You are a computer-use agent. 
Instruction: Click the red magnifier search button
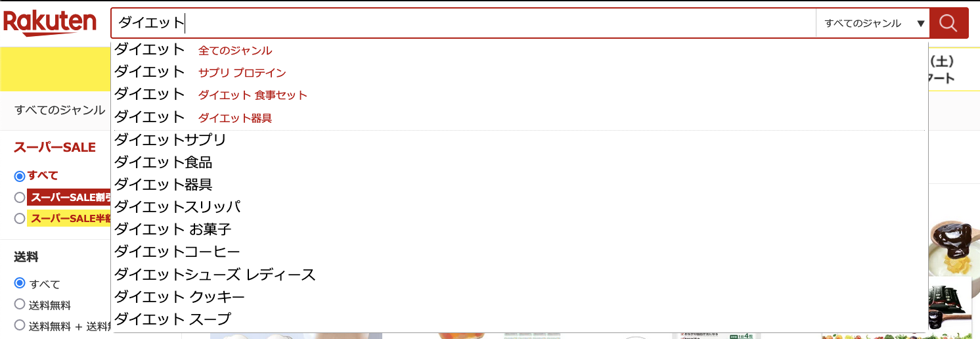tap(949, 23)
